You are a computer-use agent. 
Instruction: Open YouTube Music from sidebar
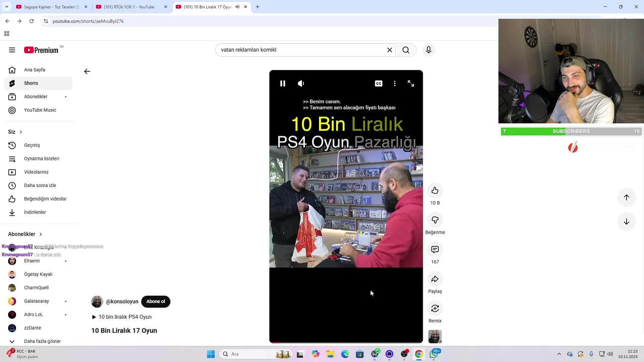pyautogui.click(x=38, y=110)
